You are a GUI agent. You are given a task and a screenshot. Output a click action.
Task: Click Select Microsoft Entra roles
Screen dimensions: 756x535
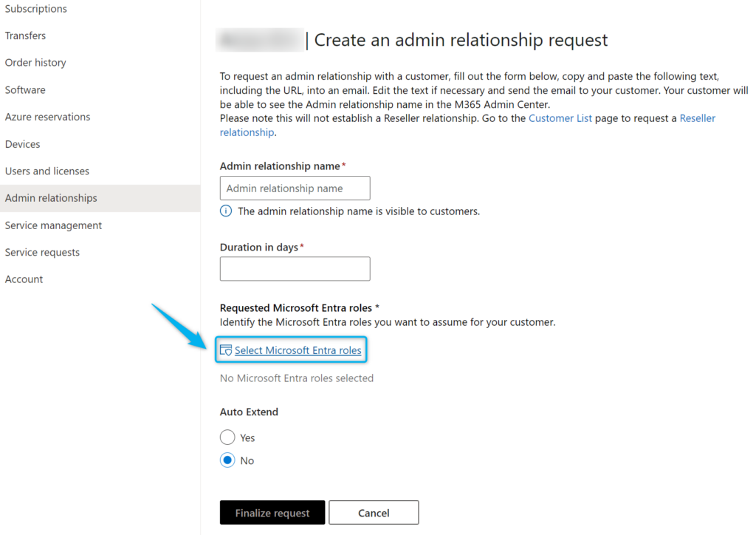297,350
